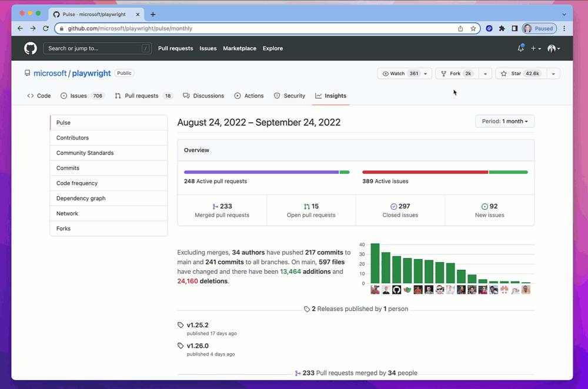This screenshot has width=588, height=389.
Task: Open the Discussions tab
Action: pos(203,96)
